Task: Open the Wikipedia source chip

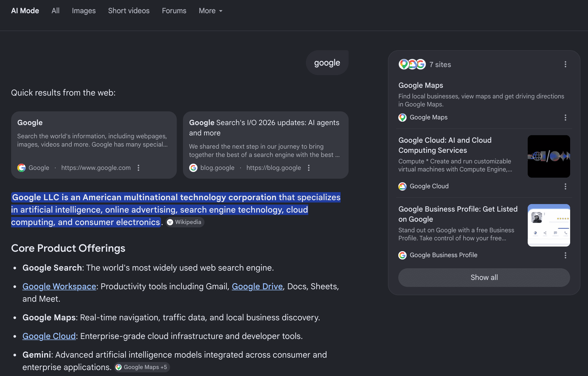Action: (x=185, y=222)
